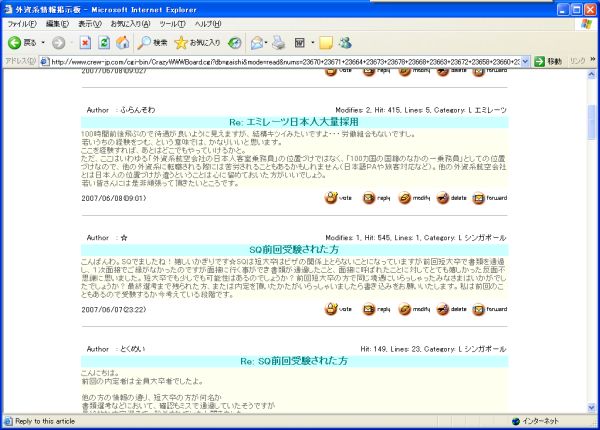Go to the Home page icon

point(121,43)
